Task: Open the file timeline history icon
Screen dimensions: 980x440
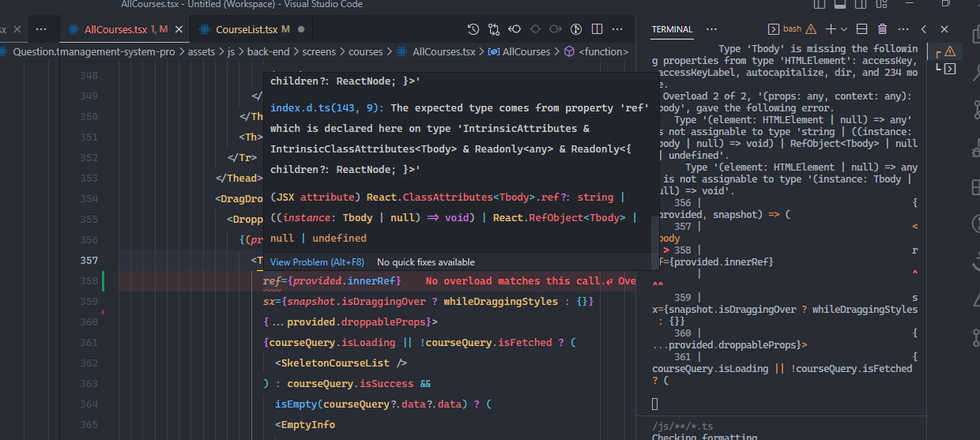Action: (x=473, y=29)
